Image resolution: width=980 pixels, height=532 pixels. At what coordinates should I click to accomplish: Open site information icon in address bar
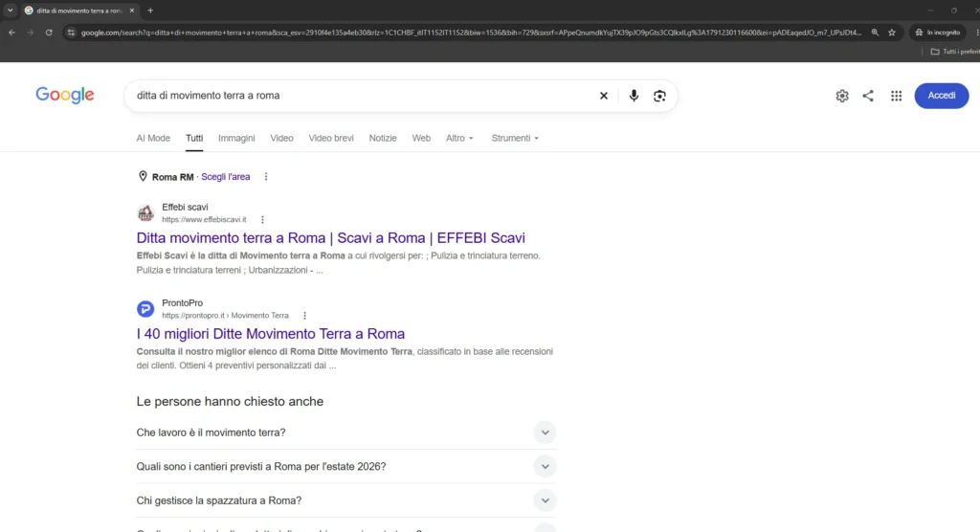tap(71, 33)
